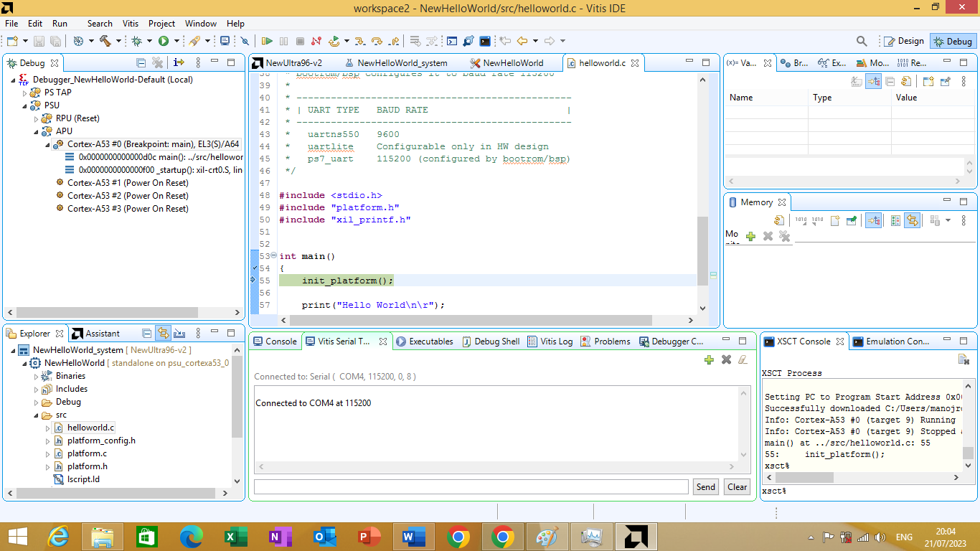This screenshot has height=551, width=980.
Task: Click the Windows Start button
Action: (x=17, y=537)
